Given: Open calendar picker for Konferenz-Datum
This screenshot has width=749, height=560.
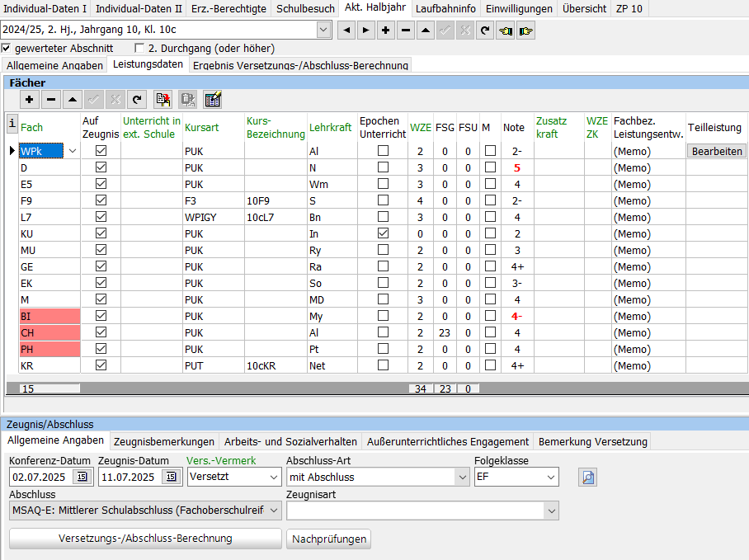Looking at the screenshot, I should [82, 477].
